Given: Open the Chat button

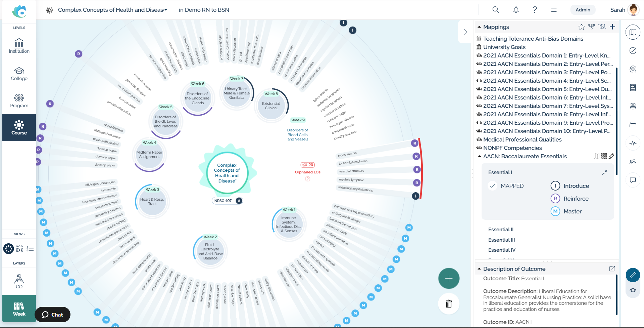Looking at the screenshot, I should pyautogui.click(x=52, y=315).
